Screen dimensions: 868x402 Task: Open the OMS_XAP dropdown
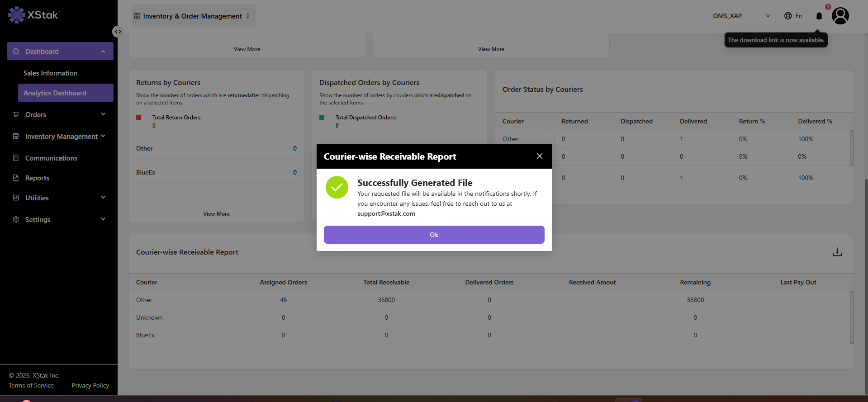(742, 16)
